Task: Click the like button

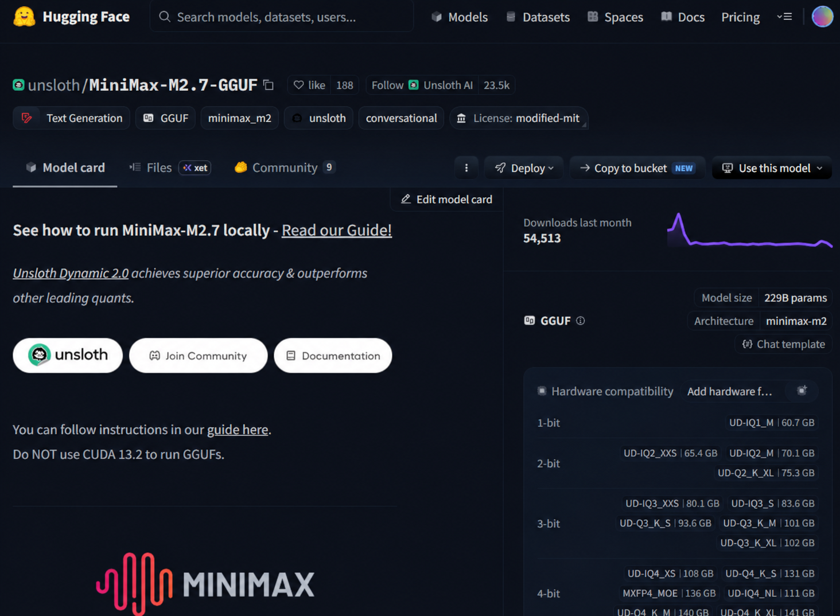Action: point(309,85)
